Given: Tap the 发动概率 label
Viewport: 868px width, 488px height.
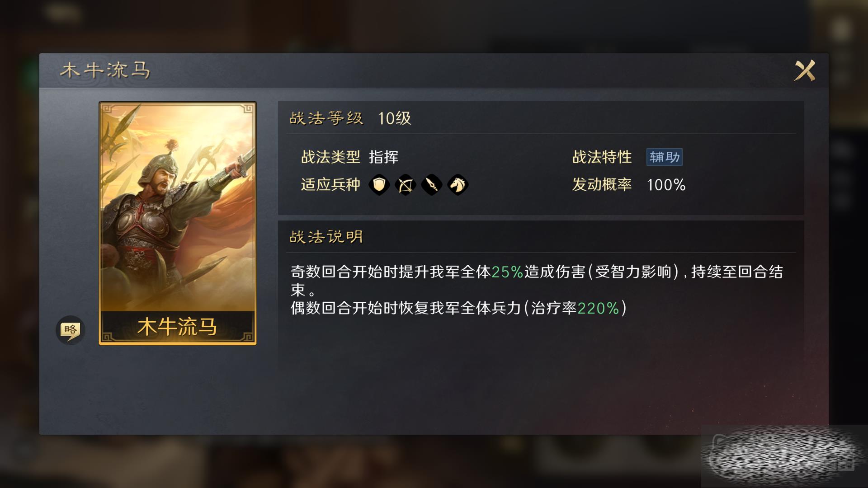Looking at the screenshot, I should pos(602,184).
